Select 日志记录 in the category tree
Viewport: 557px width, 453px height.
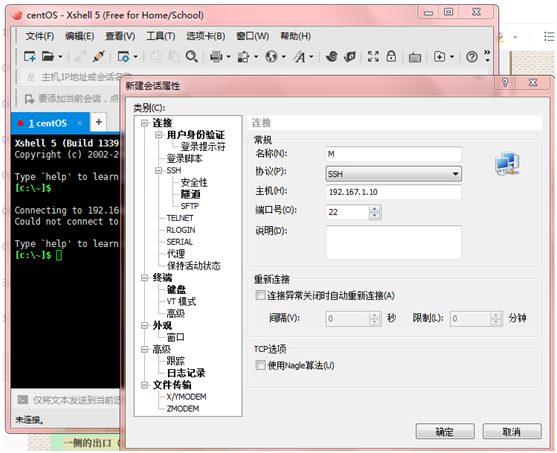(x=186, y=373)
